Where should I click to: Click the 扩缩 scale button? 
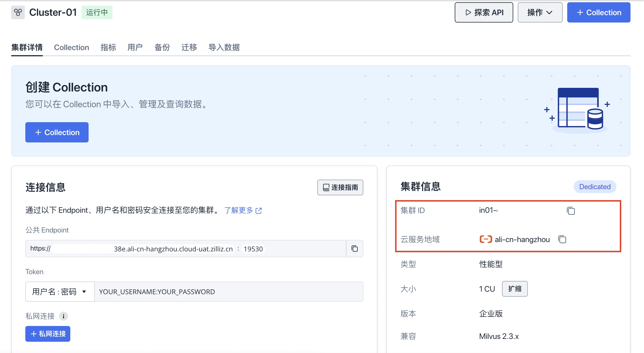pos(515,289)
